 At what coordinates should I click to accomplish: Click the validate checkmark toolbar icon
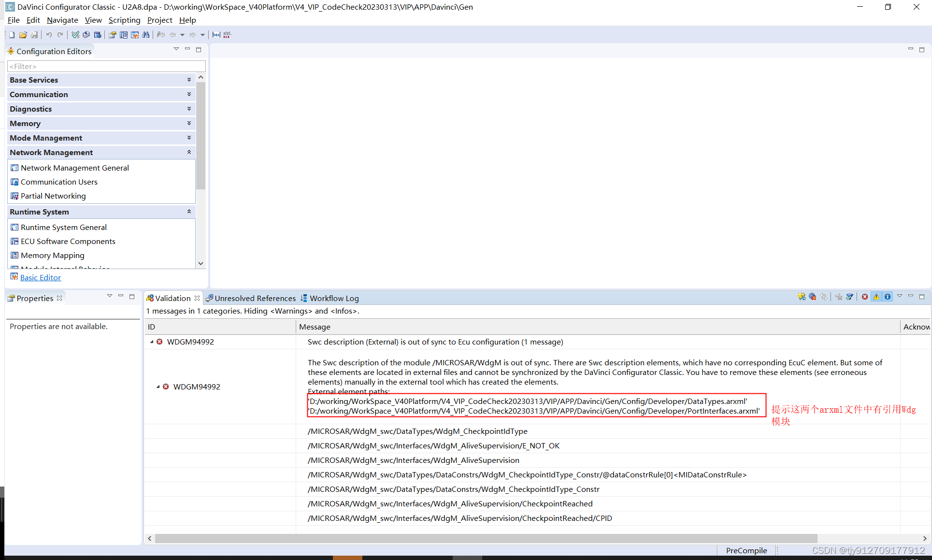click(75, 35)
